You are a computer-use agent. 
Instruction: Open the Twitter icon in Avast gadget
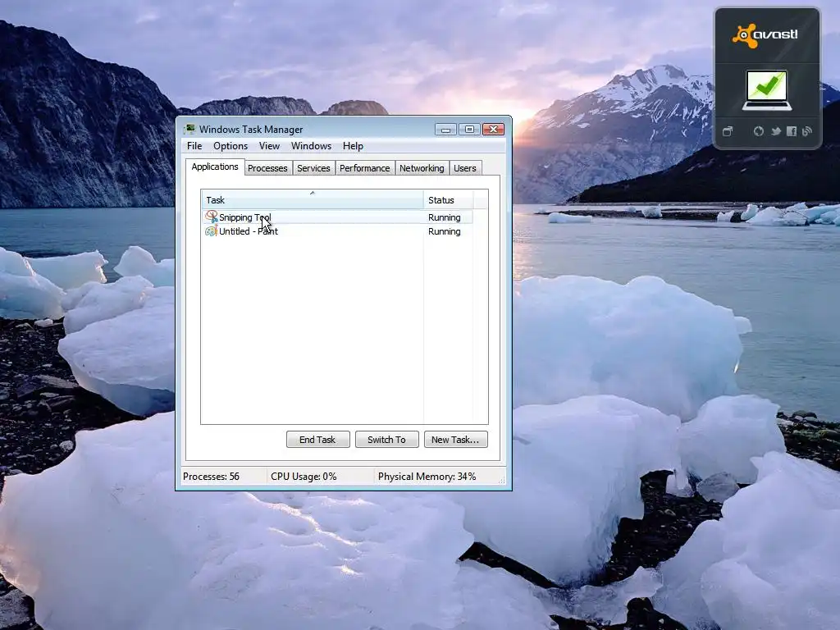point(776,131)
